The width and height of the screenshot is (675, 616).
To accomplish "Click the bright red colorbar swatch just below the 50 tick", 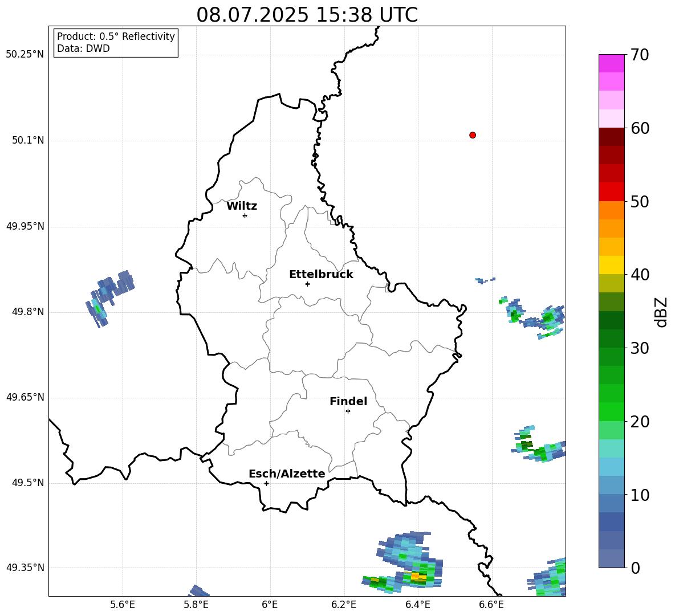I will [611, 192].
